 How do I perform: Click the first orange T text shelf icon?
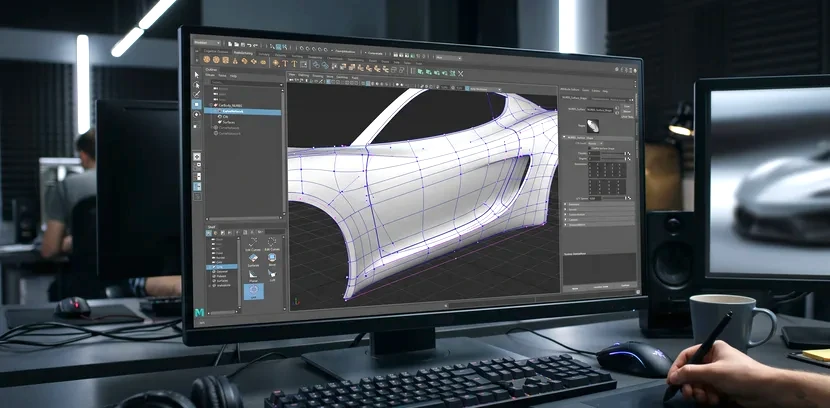[x=285, y=64]
